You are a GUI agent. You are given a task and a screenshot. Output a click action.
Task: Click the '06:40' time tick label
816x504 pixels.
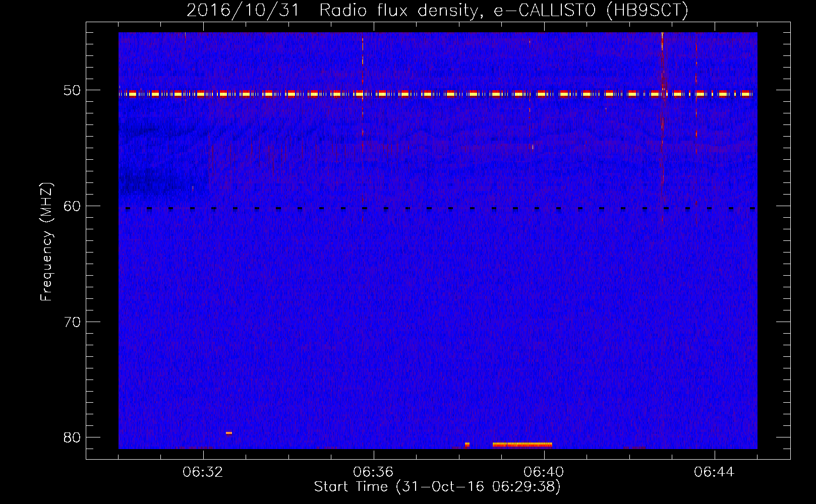click(x=544, y=472)
